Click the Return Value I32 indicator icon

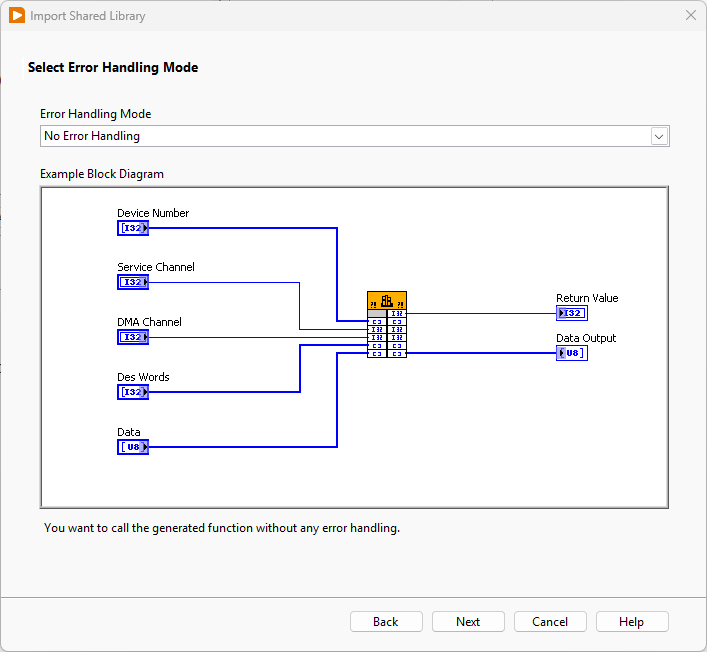572,313
